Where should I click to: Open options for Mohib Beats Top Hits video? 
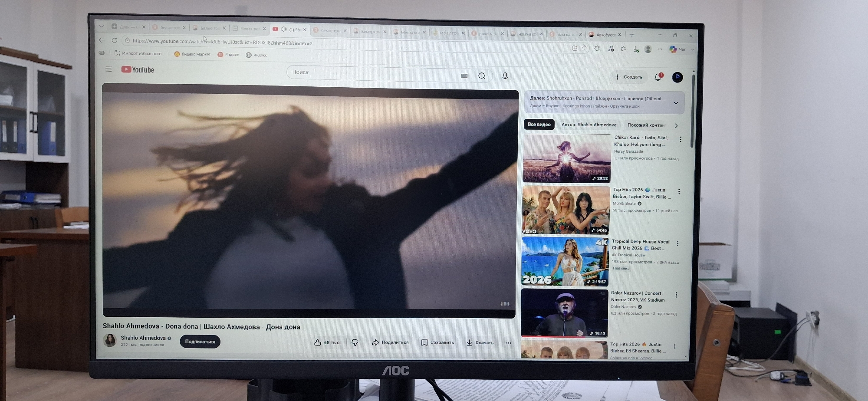679,191
